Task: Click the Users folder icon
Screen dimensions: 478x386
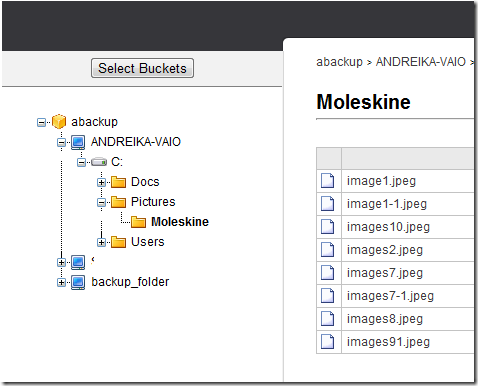Action: click(x=118, y=242)
